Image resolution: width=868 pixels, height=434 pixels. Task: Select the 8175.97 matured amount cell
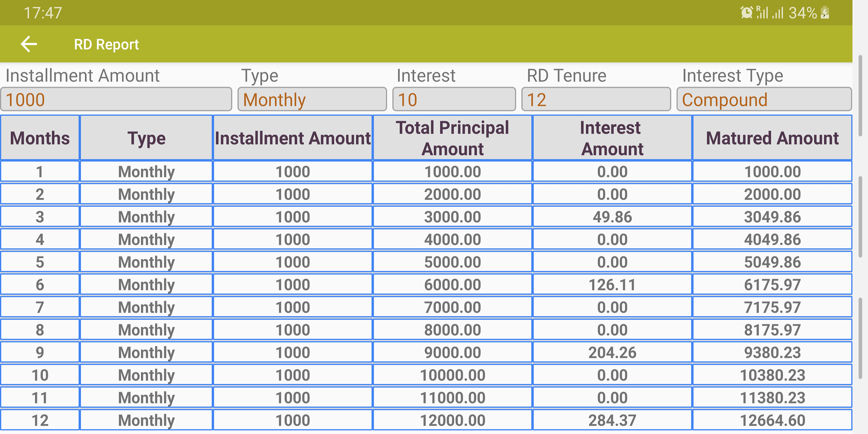click(772, 330)
